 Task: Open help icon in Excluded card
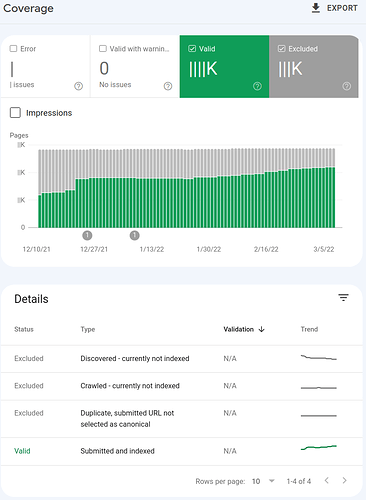[x=347, y=86]
